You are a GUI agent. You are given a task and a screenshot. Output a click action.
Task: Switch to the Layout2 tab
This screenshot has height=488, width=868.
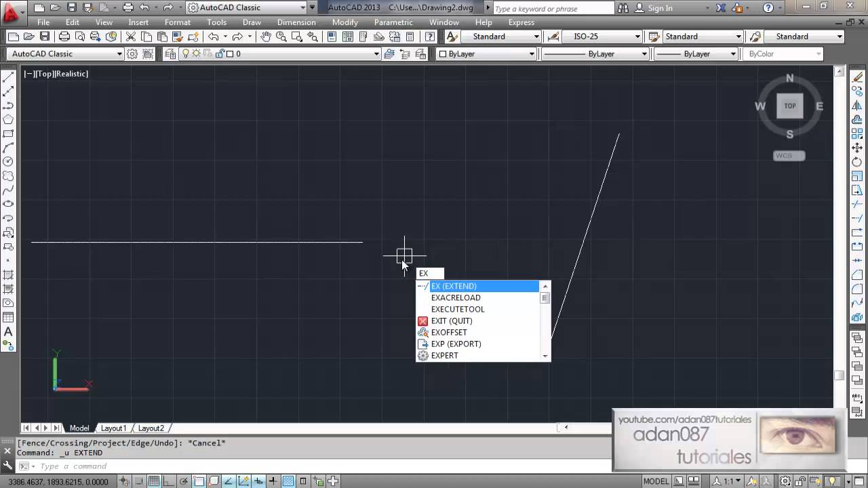[x=151, y=428]
